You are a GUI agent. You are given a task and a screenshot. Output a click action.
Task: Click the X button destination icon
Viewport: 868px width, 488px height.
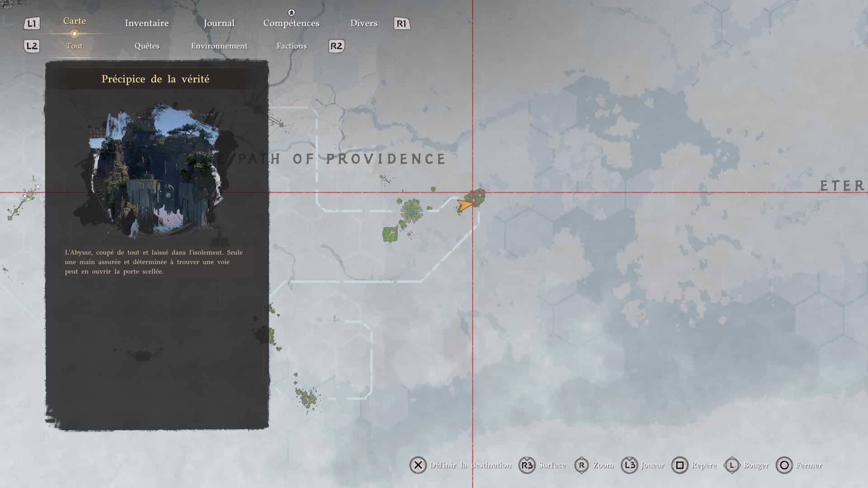[418, 465]
